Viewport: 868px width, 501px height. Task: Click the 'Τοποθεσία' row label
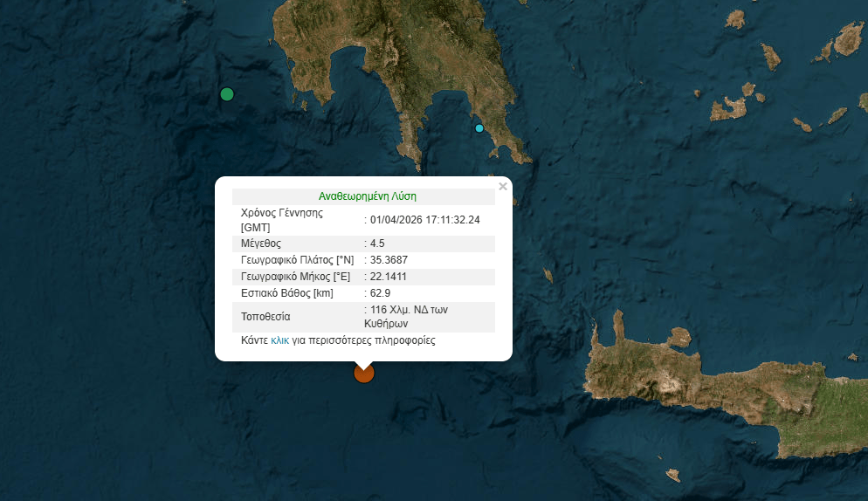(265, 317)
